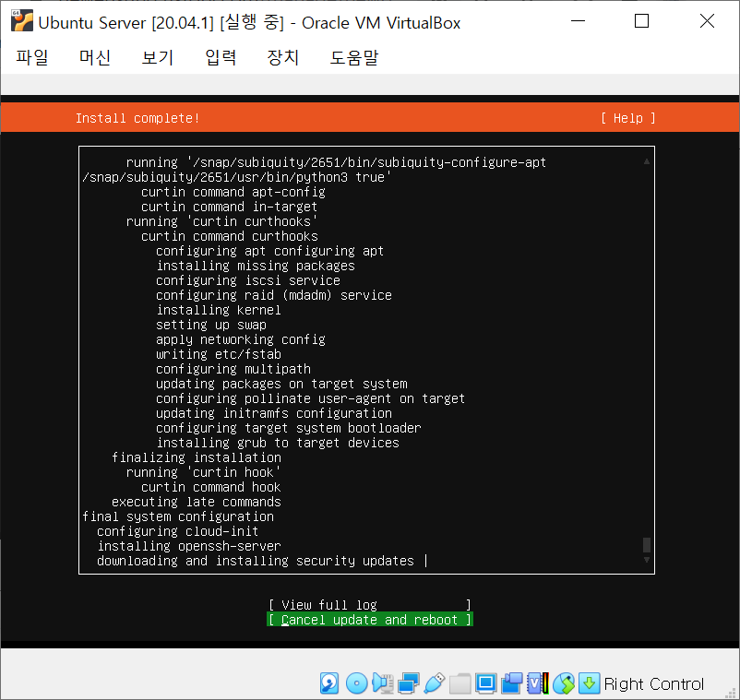This screenshot has height=700, width=740.
Task: Minimize the VirtualBox window
Action: pos(578,21)
